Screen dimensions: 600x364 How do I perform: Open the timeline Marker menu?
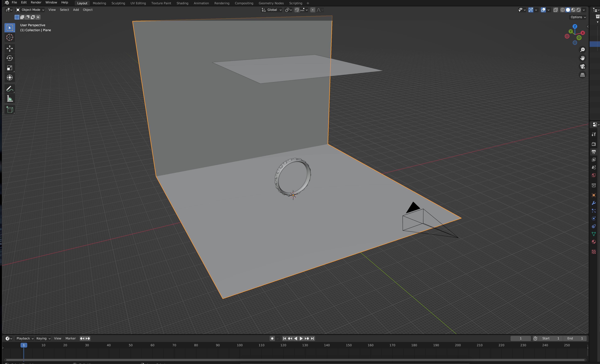pyautogui.click(x=71, y=338)
